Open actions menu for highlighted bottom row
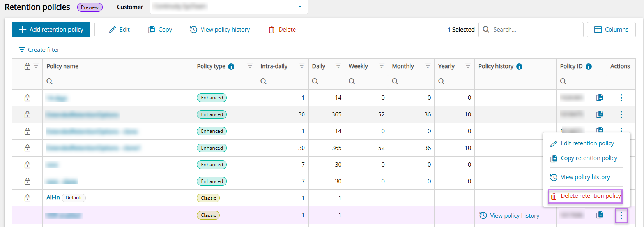644x227 pixels. pyautogui.click(x=621, y=215)
